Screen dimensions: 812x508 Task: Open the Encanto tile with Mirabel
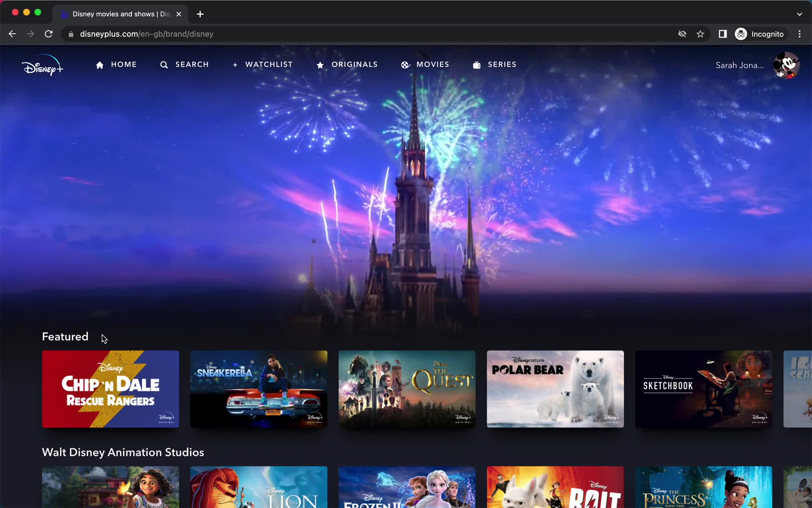110,487
